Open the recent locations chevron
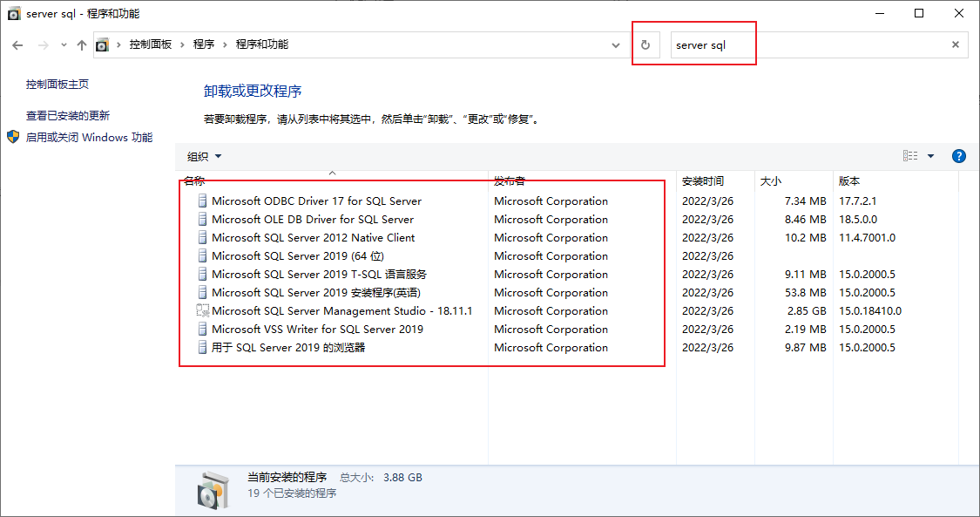This screenshot has height=517, width=980. [x=64, y=45]
